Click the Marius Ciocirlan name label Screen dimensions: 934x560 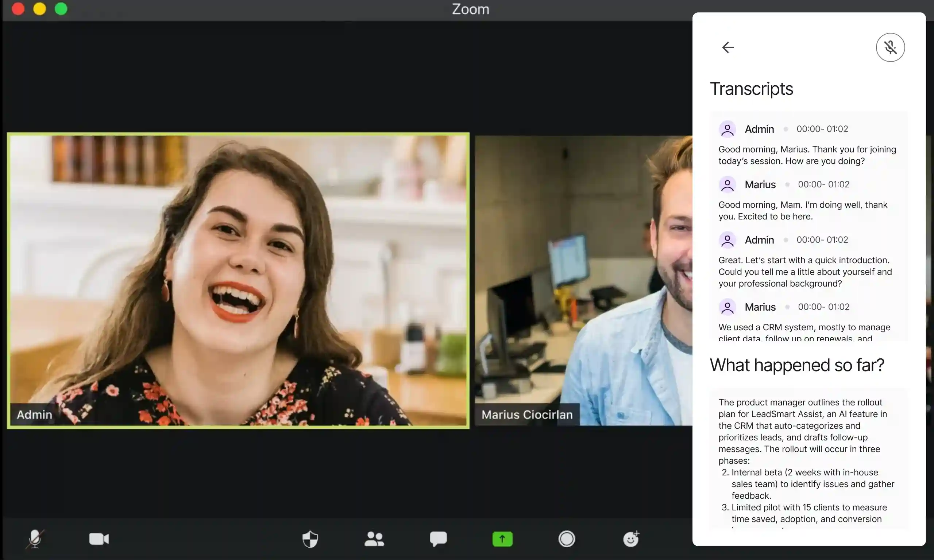click(x=527, y=414)
